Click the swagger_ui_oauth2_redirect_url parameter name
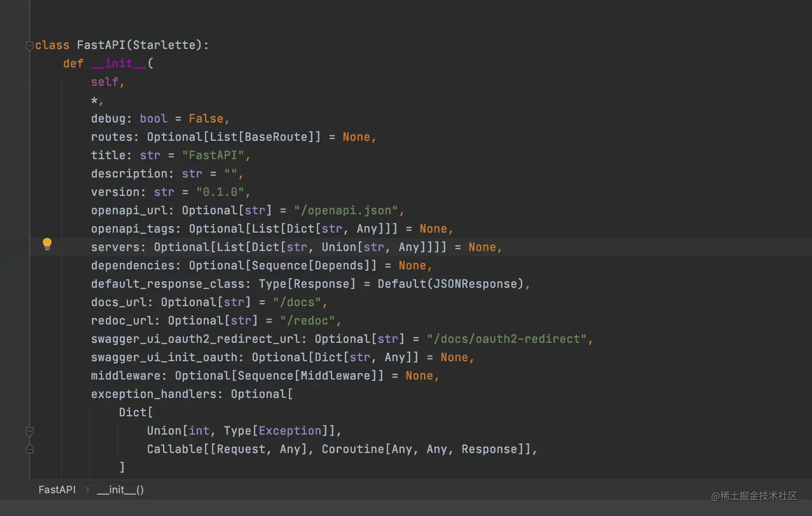This screenshot has height=516, width=812. click(195, 339)
